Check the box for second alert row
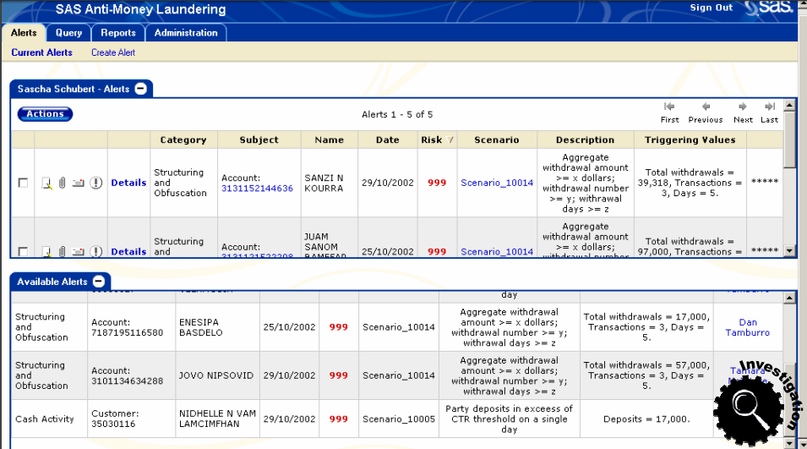The image size is (807, 449). point(23,252)
